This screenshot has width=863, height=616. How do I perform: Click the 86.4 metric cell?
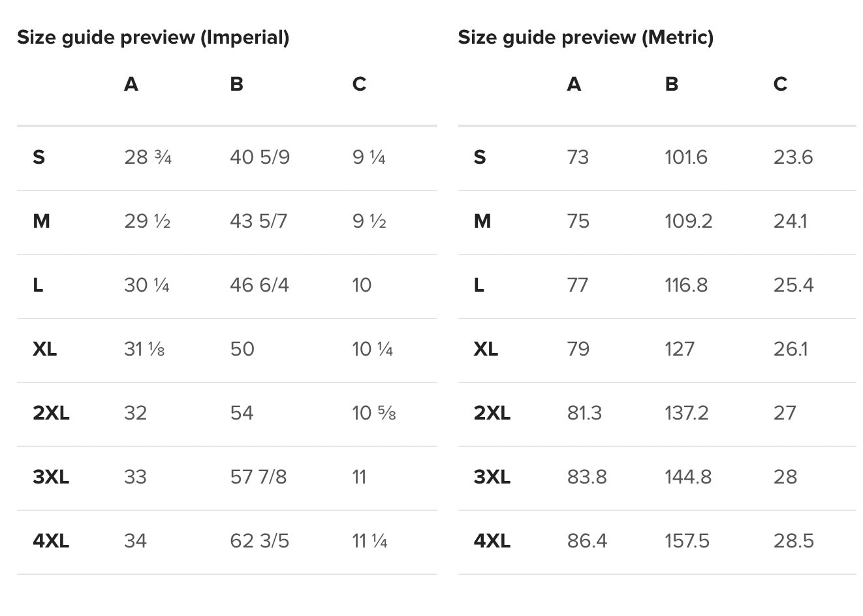[586, 541]
